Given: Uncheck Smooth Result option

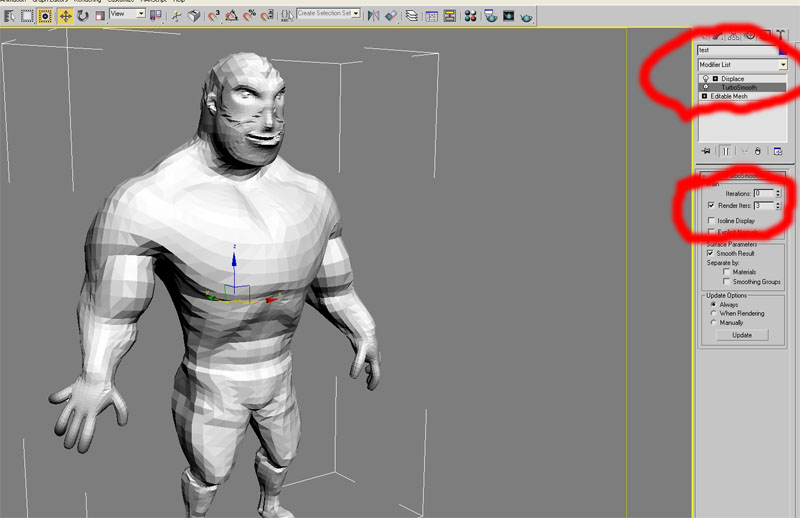Looking at the screenshot, I should [711, 253].
